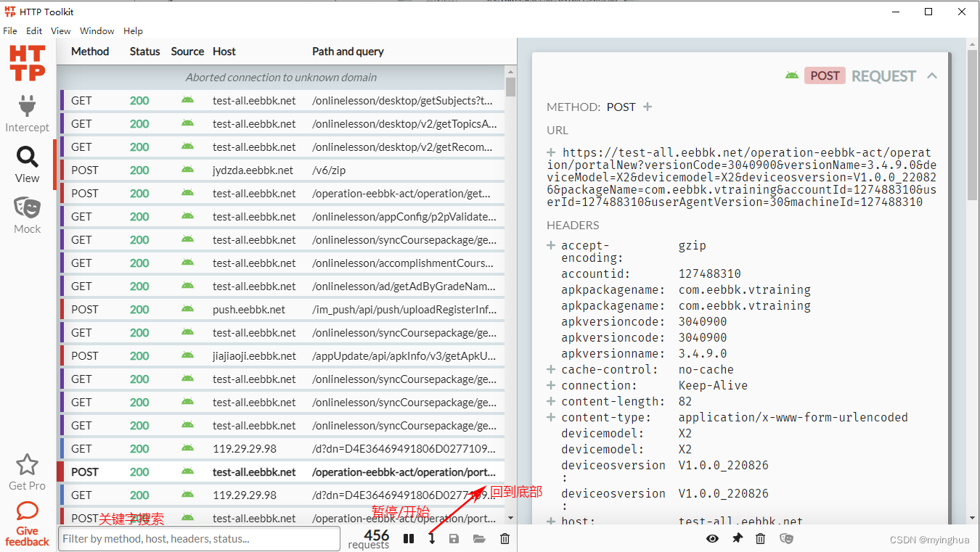Pause request collection
This screenshot has height=552, width=980.
click(x=409, y=539)
